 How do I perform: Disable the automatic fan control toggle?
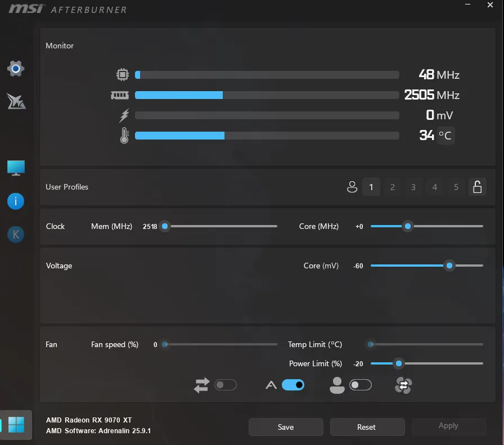point(292,385)
